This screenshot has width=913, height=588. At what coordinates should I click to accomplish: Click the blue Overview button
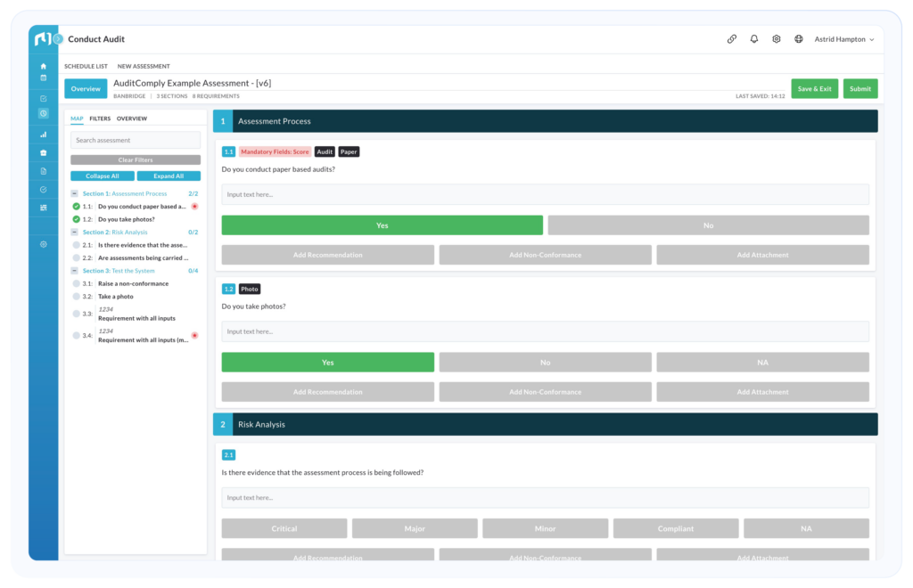click(x=86, y=89)
